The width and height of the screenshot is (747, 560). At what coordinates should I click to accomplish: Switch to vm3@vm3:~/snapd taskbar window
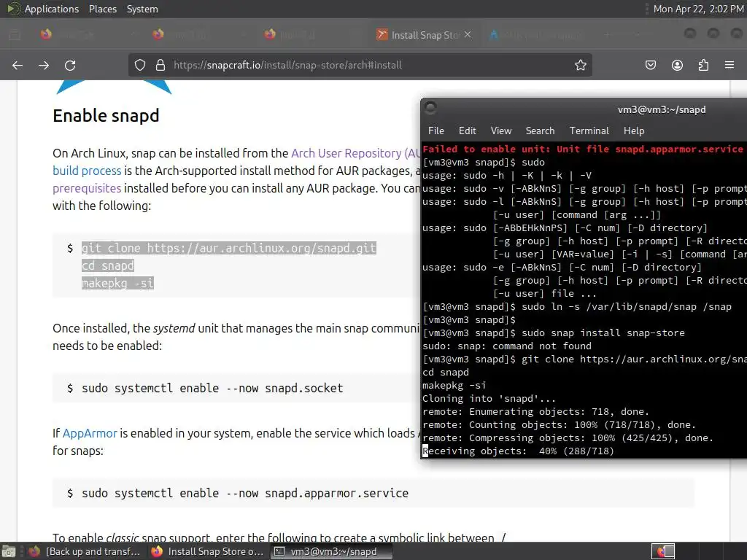(332, 551)
